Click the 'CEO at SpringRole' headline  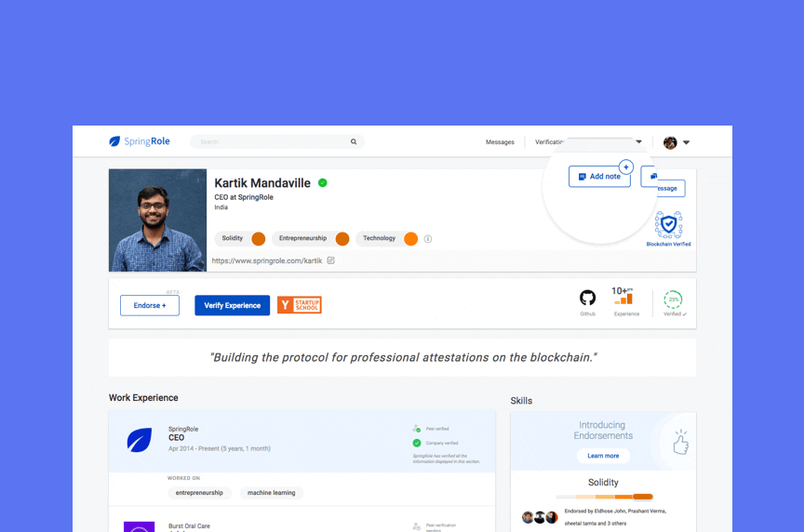point(244,197)
